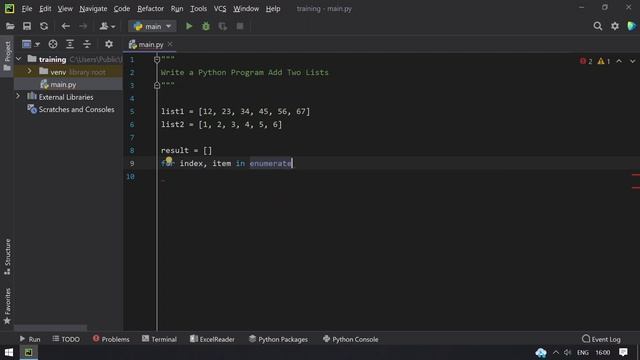Open search everywhere magnifier icon
This screenshot has width=640, height=360.
coord(598,26)
